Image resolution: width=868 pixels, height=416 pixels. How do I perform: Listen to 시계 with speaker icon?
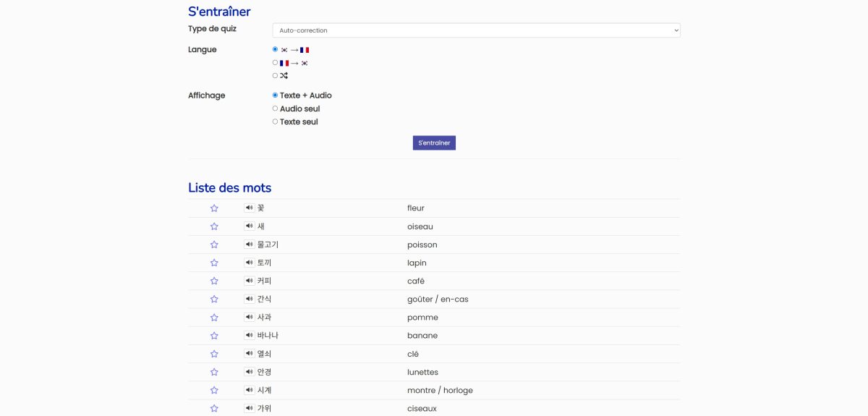[x=250, y=390]
